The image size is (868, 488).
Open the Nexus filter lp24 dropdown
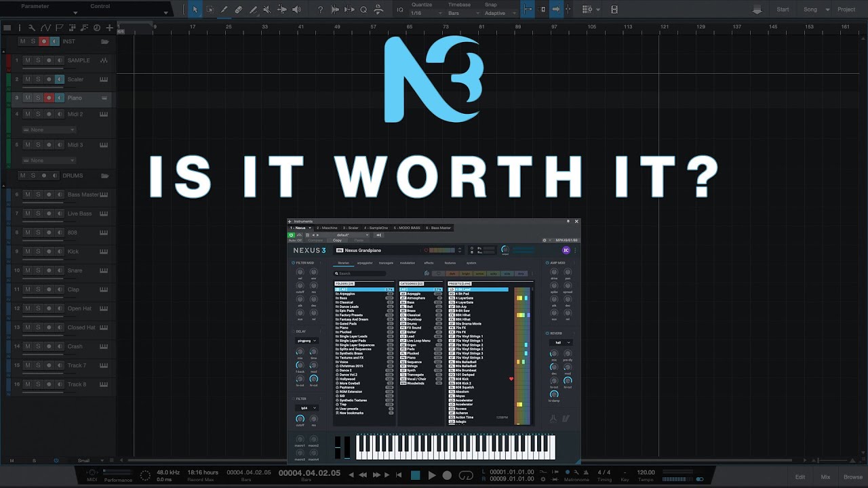[307, 408]
